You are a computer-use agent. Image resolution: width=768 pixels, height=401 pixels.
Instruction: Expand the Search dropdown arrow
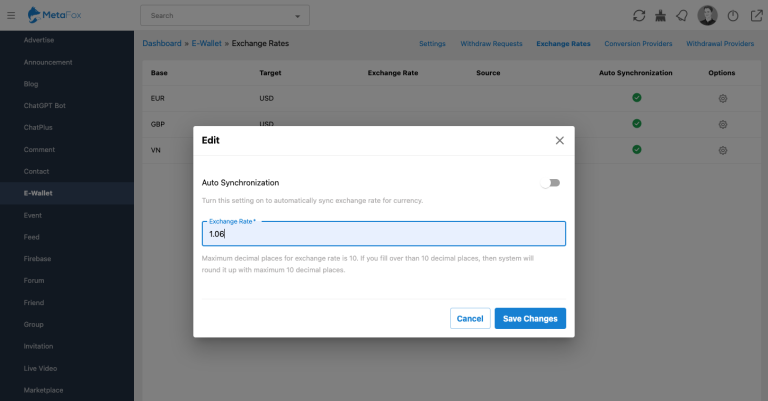point(297,16)
